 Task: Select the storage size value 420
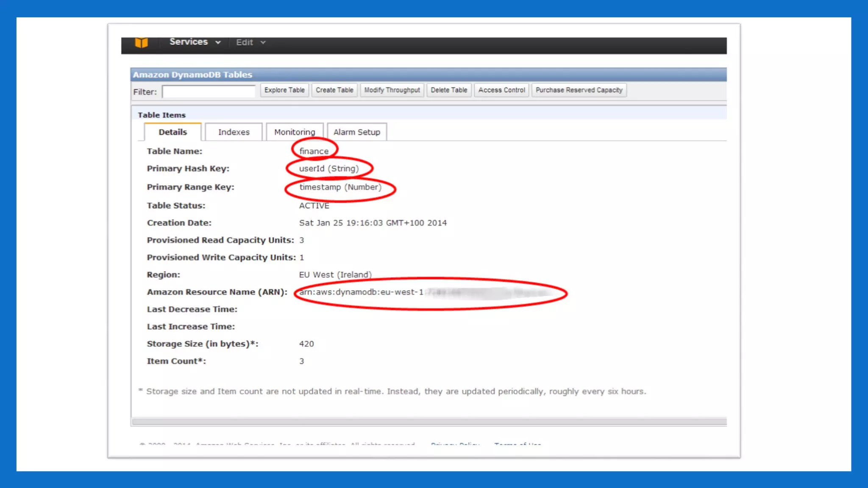click(x=306, y=344)
